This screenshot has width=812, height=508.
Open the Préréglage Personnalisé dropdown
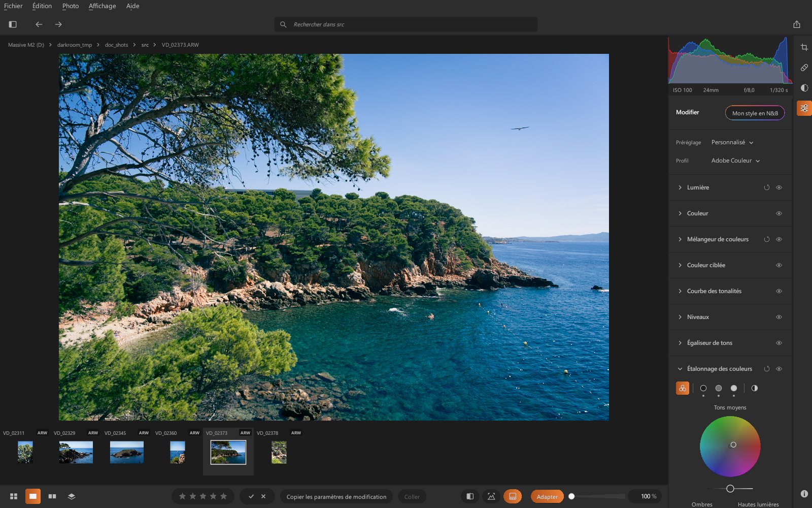pyautogui.click(x=732, y=142)
